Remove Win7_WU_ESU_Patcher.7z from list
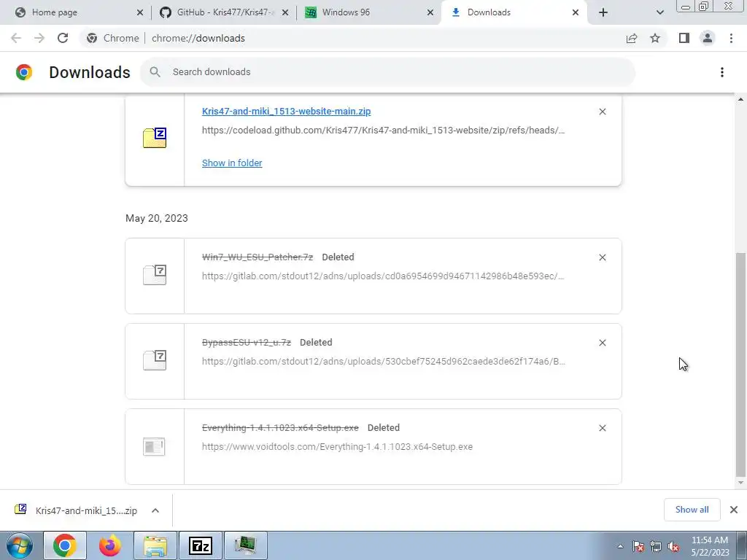 coord(602,257)
